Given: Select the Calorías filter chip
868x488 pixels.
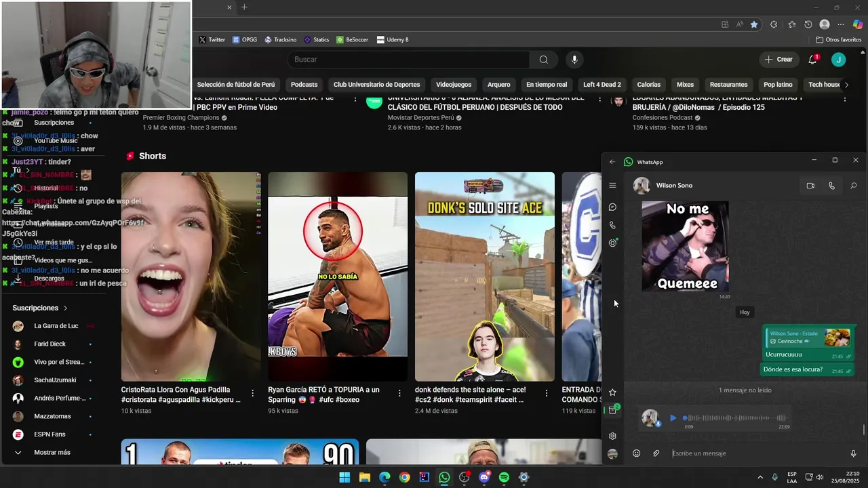Looking at the screenshot, I should coord(649,85).
